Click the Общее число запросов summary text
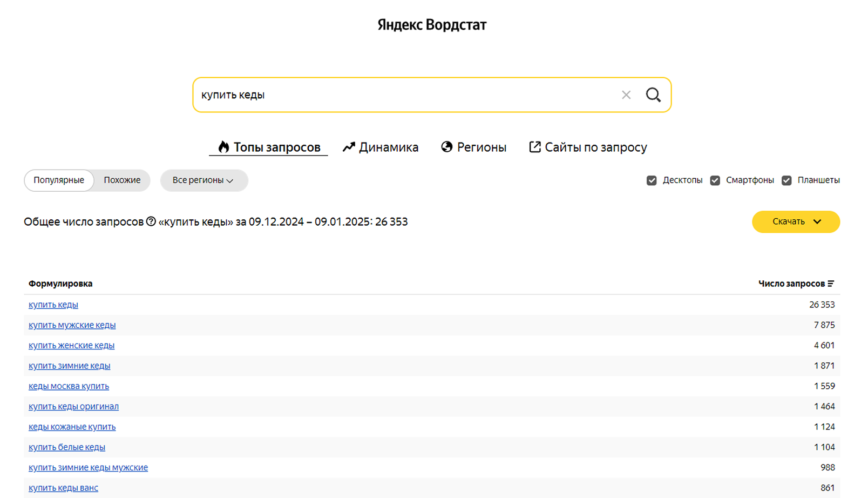 [x=216, y=222]
